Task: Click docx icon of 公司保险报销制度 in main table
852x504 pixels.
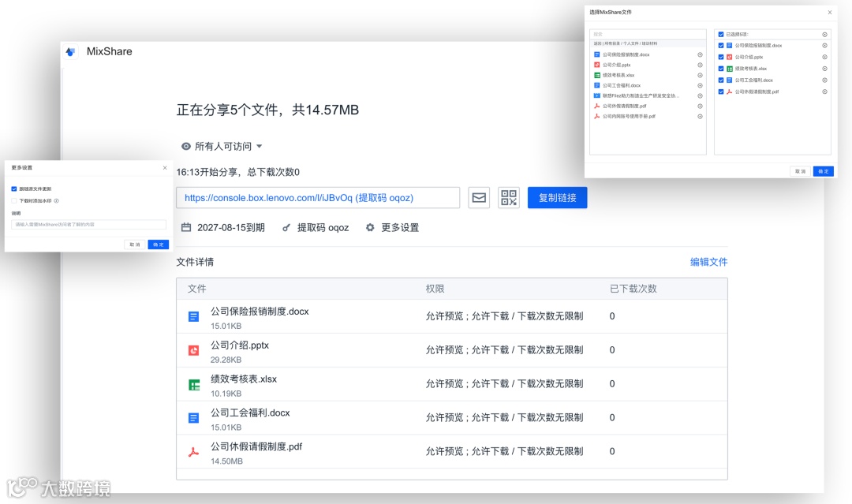Action: pos(193,316)
